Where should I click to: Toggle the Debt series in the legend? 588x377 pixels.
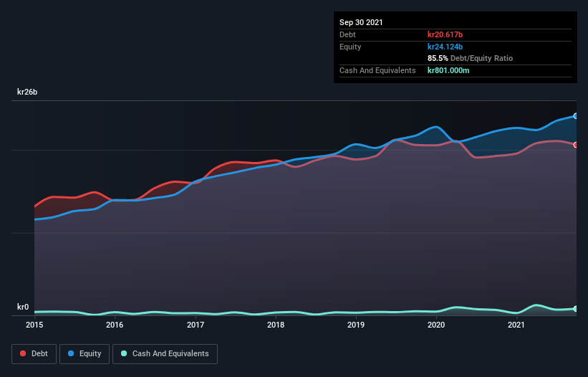coord(34,354)
